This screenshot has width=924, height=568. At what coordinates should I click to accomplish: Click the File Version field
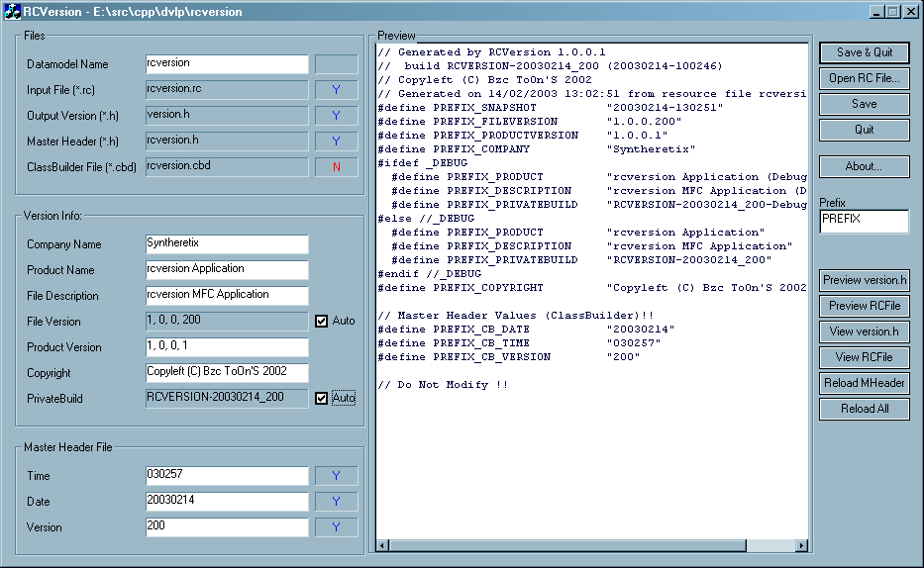pos(227,322)
